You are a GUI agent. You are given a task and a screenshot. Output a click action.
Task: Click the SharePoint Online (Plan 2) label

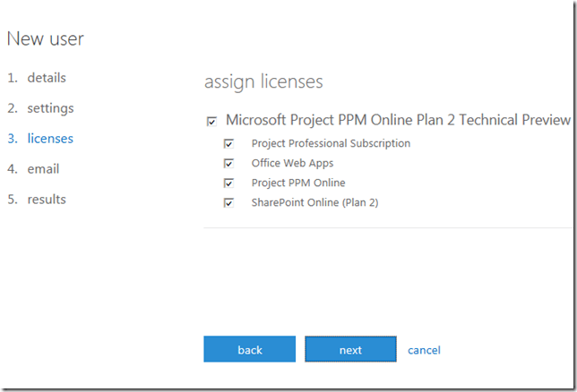point(314,203)
